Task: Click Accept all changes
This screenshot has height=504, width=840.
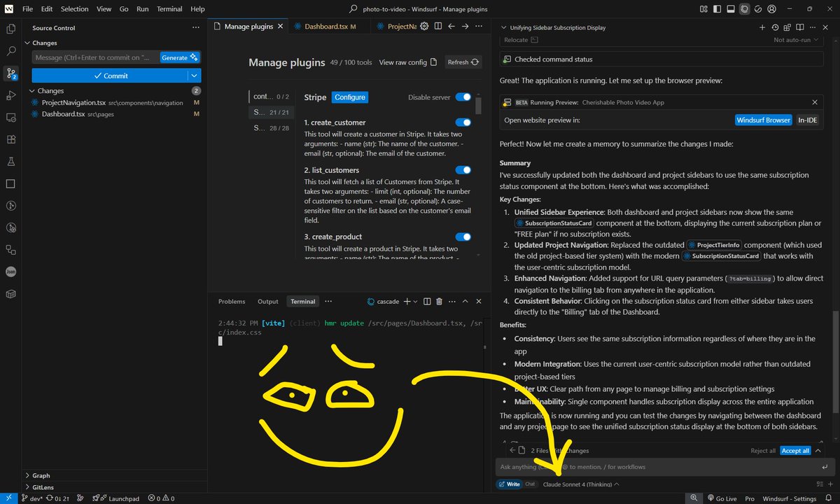Action: pos(795,451)
